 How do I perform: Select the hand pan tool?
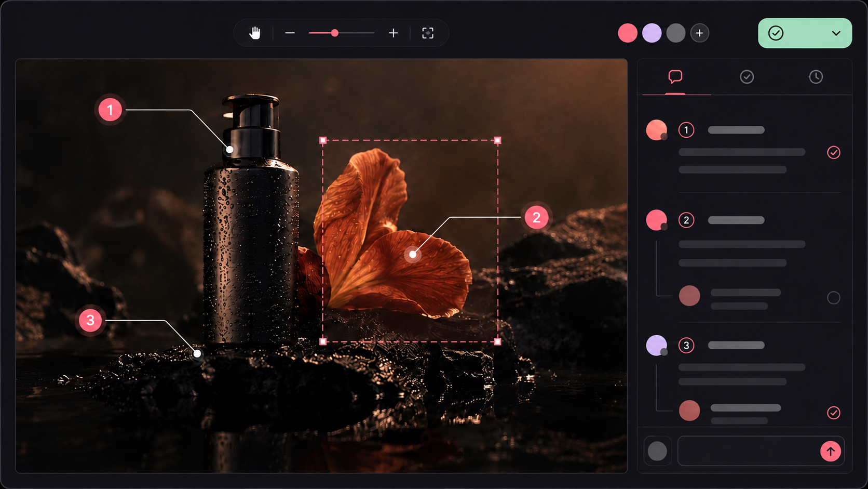pyautogui.click(x=254, y=33)
